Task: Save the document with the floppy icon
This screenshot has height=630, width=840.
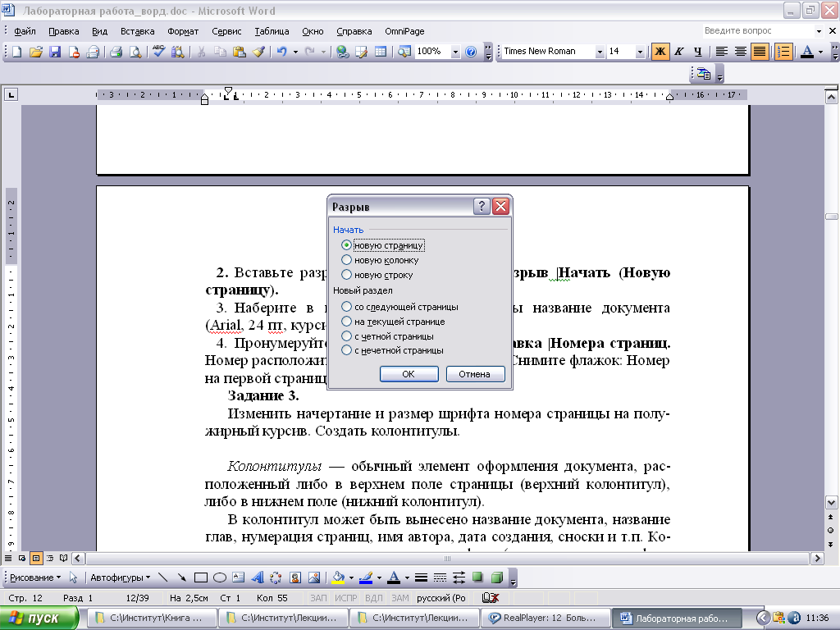Action: (x=55, y=52)
